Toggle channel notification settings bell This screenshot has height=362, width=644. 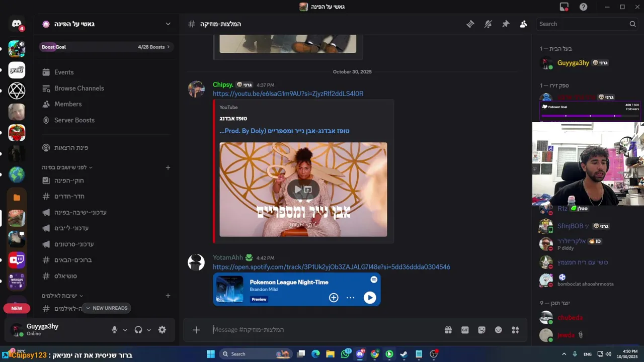[488, 24]
